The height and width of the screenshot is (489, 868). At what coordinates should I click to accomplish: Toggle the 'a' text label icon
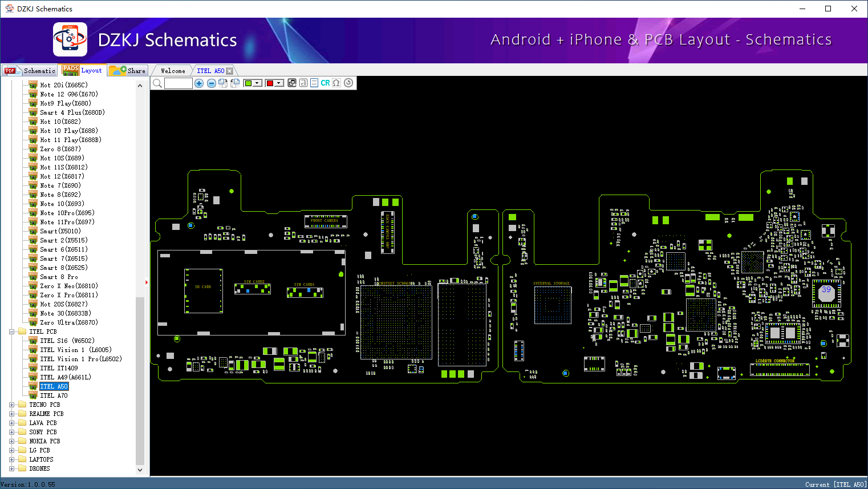(x=303, y=83)
